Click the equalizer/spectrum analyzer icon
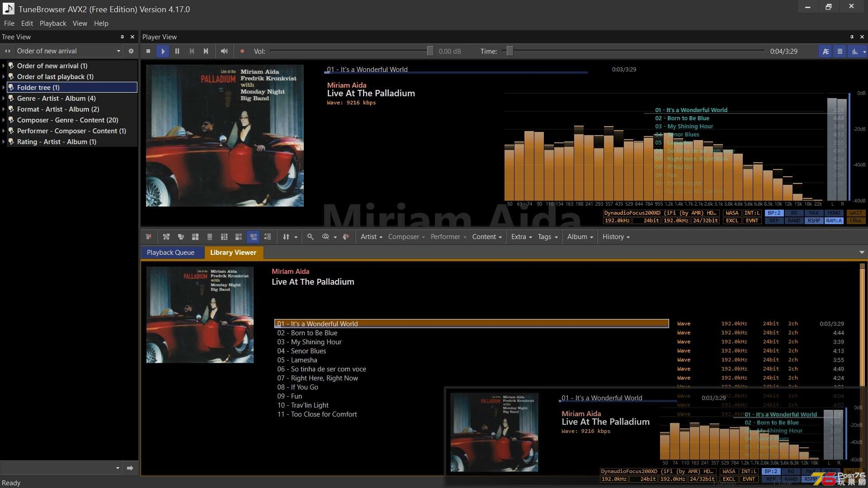This screenshot has height=488, width=868. (854, 51)
